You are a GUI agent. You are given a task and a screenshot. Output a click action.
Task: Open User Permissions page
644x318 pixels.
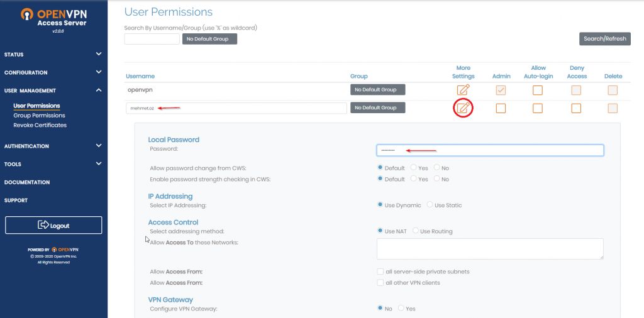coord(36,106)
